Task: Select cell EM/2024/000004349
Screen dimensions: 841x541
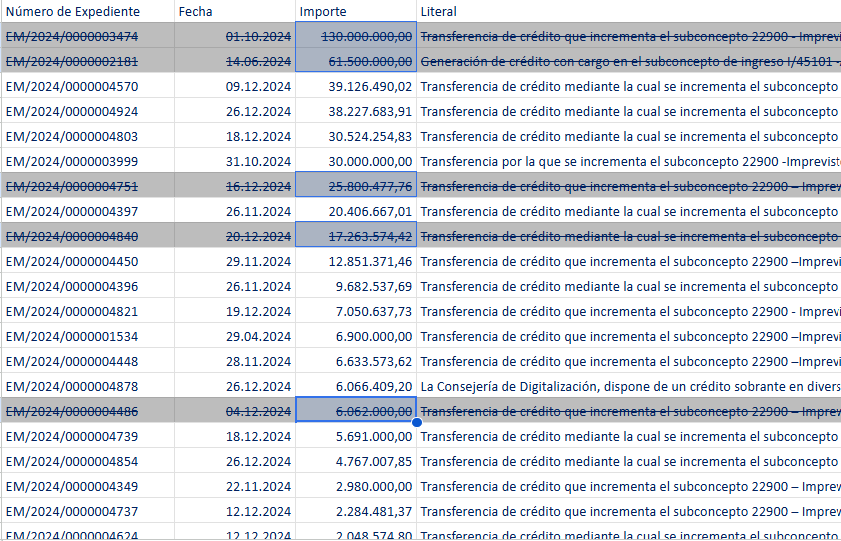Action: tap(87, 487)
